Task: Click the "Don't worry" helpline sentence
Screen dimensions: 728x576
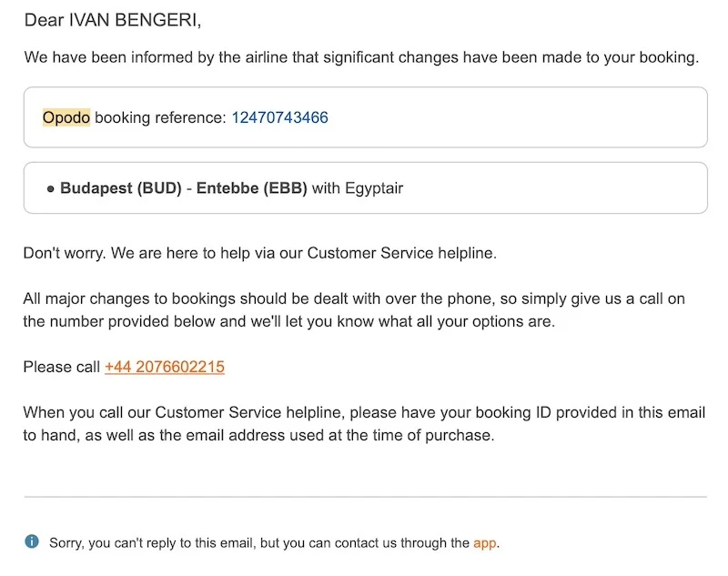Action: pyautogui.click(x=260, y=253)
